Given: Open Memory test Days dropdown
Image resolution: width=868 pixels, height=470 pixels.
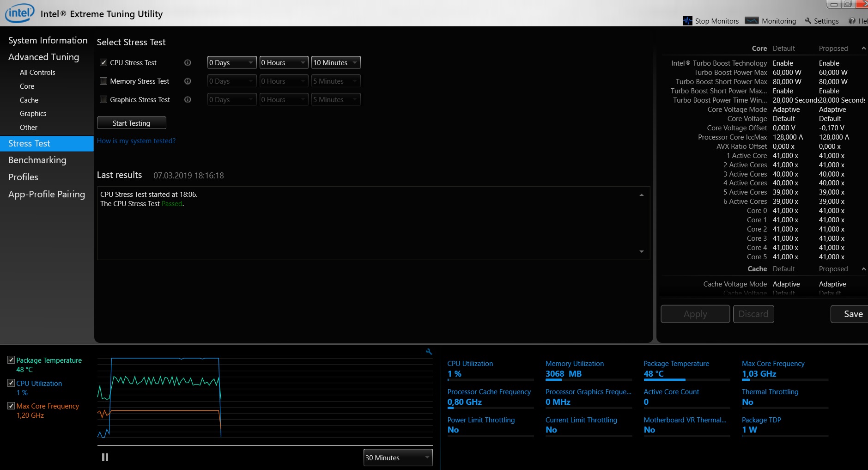Looking at the screenshot, I should click(232, 81).
